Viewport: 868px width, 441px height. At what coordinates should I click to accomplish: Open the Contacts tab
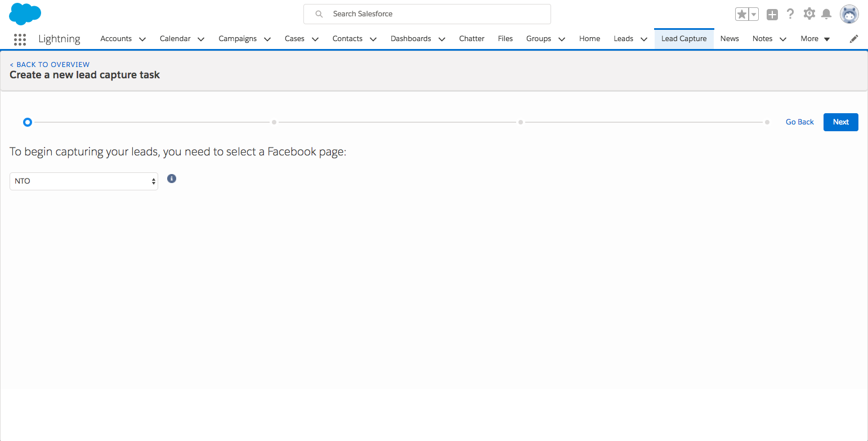click(347, 39)
